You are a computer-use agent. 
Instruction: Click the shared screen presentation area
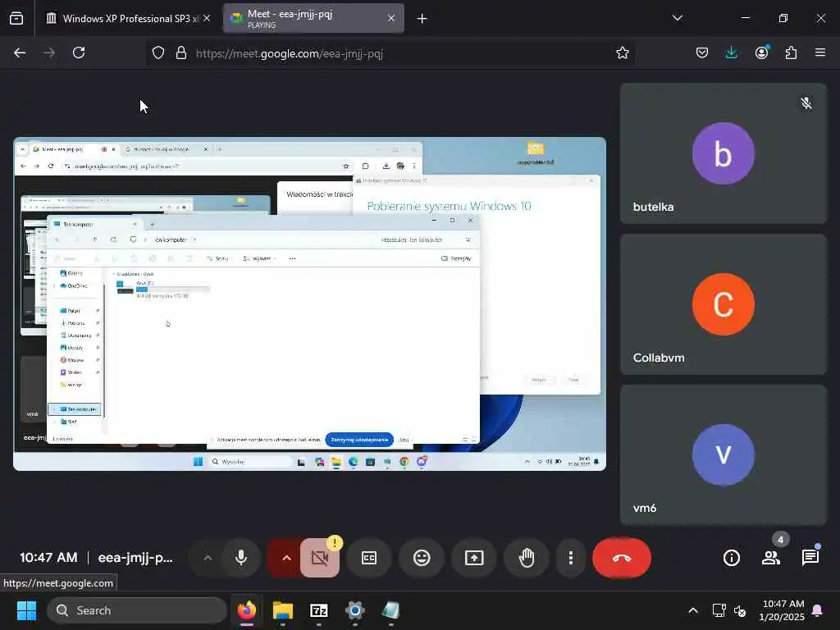[309, 304]
